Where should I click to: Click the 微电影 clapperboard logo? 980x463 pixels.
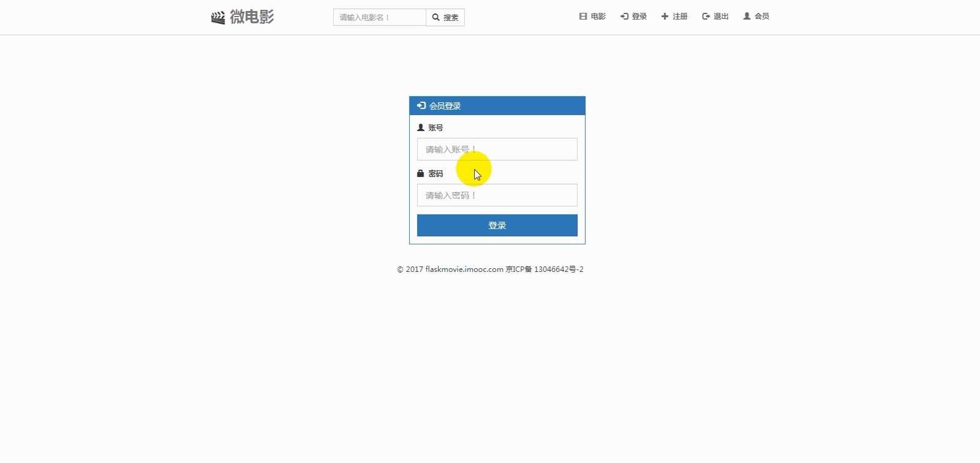point(243,17)
